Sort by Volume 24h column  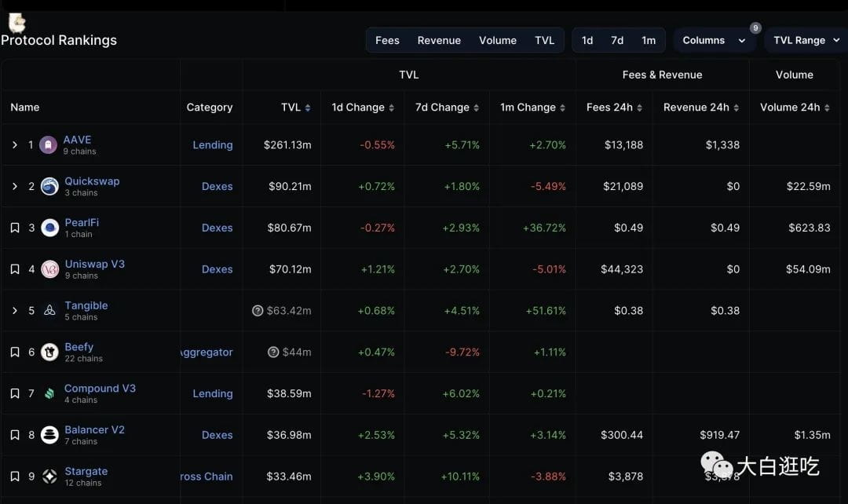(827, 108)
